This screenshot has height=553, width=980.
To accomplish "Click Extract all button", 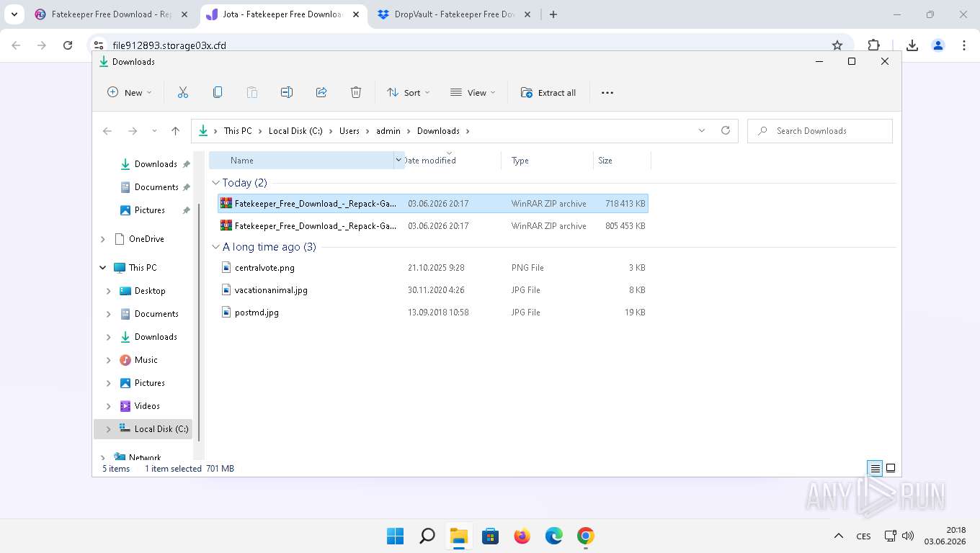I will [548, 92].
